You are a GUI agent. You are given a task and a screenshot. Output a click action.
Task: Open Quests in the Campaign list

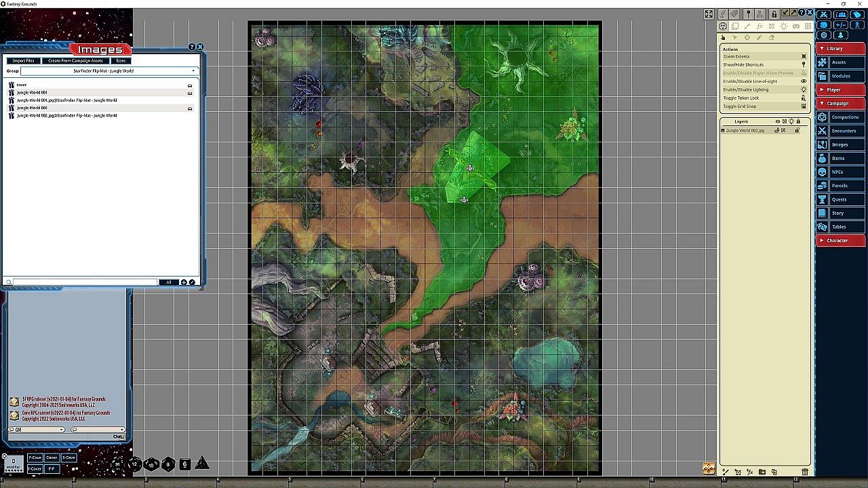tap(841, 199)
